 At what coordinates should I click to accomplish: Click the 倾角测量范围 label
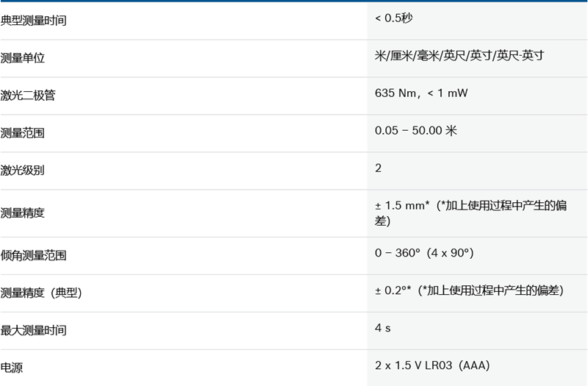click(x=34, y=256)
